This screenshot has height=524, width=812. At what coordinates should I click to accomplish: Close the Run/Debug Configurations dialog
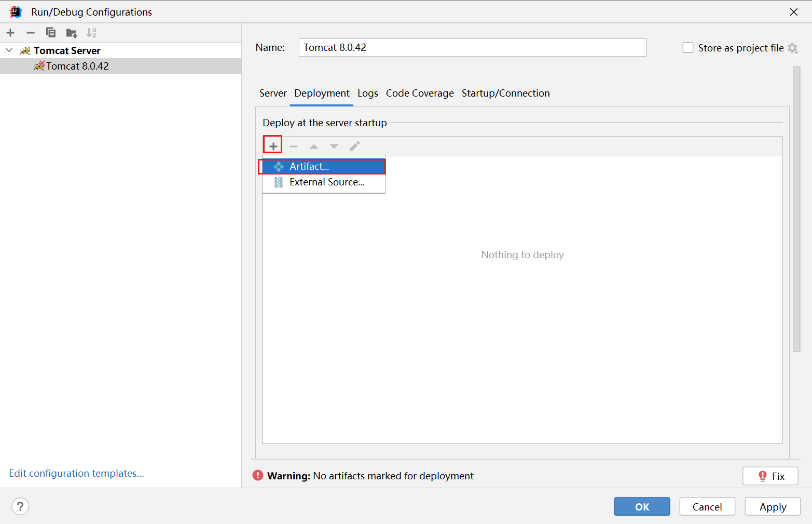(x=793, y=12)
